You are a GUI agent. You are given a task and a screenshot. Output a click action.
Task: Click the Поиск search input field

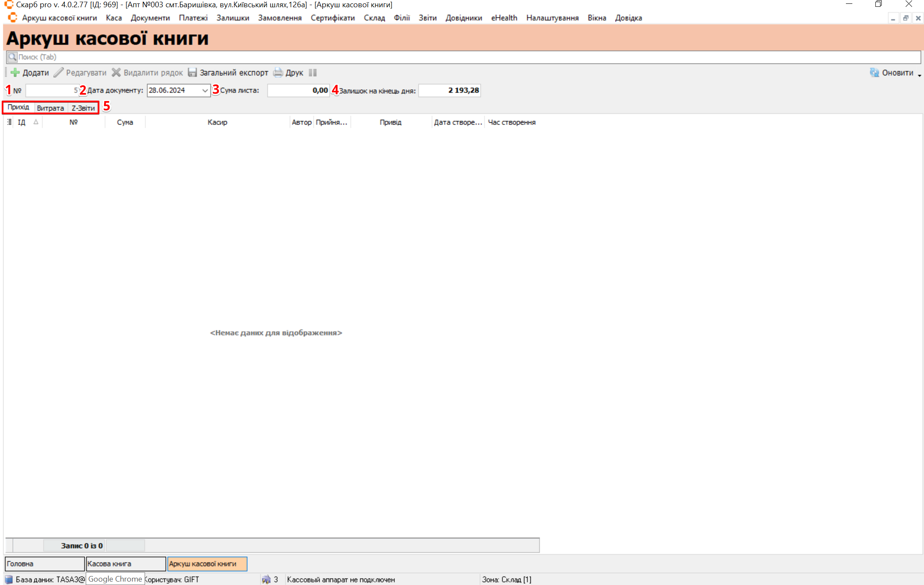(x=427, y=57)
